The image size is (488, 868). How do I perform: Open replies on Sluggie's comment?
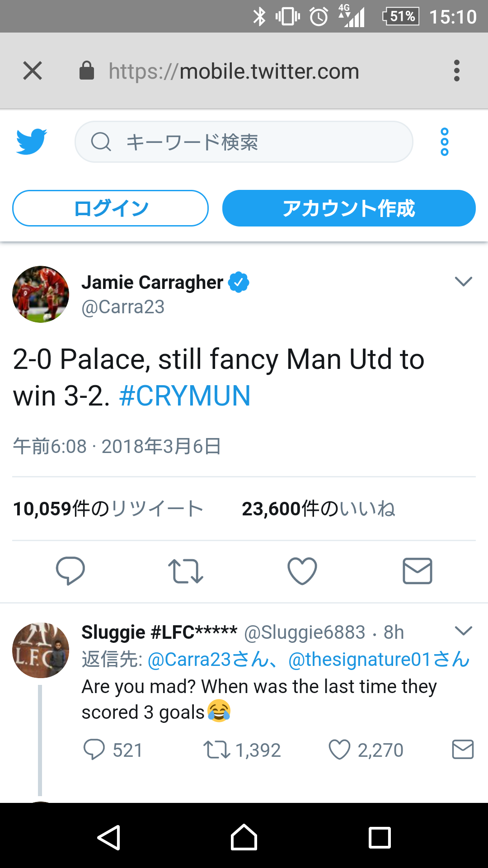click(113, 750)
